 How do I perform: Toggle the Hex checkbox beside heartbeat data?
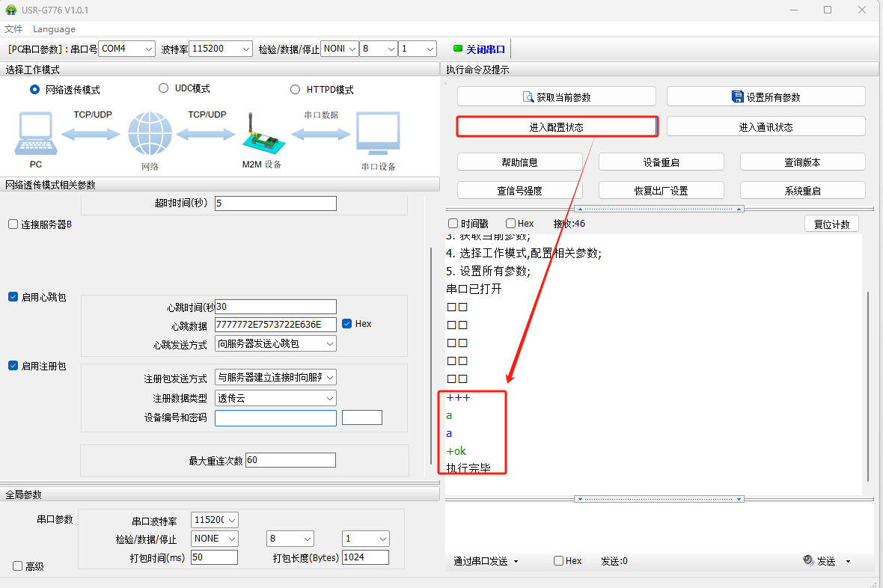(347, 324)
